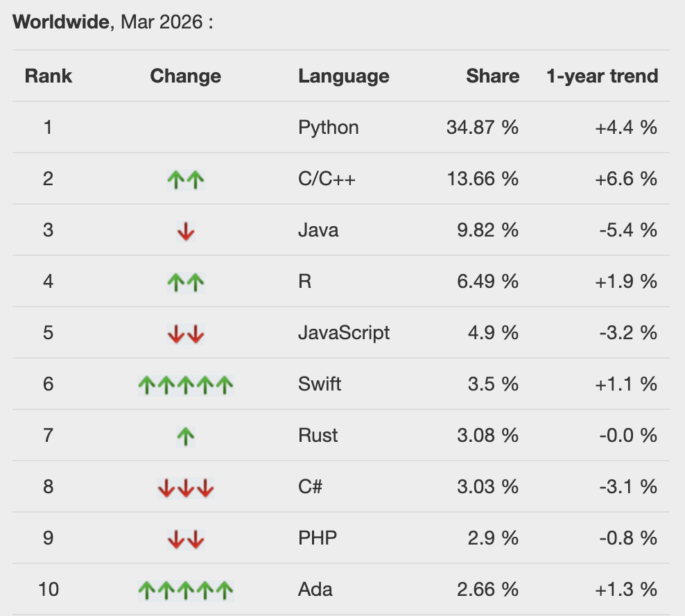Click the 2.66 % share value
Viewport: 685px width, 616px height.
click(487, 590)
